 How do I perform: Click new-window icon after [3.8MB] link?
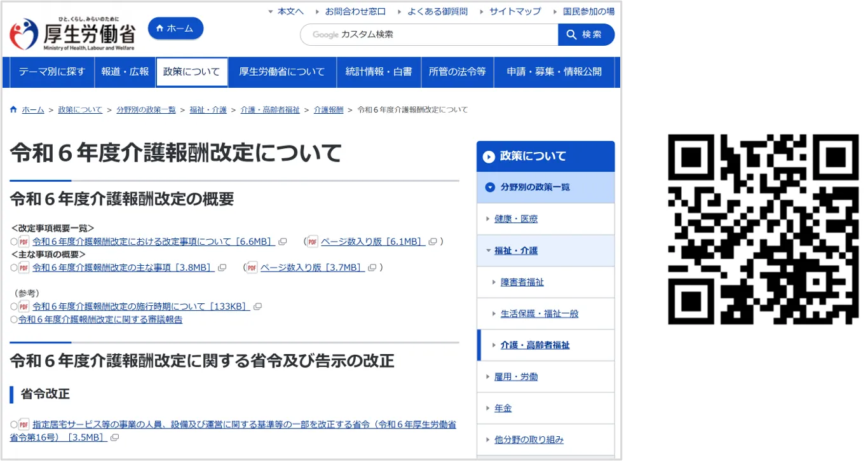222,268
